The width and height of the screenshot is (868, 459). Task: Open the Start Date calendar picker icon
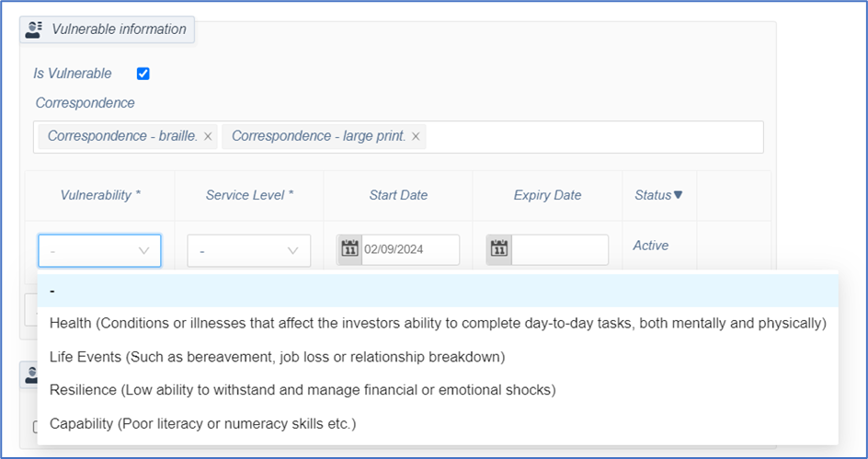[349, 249]
